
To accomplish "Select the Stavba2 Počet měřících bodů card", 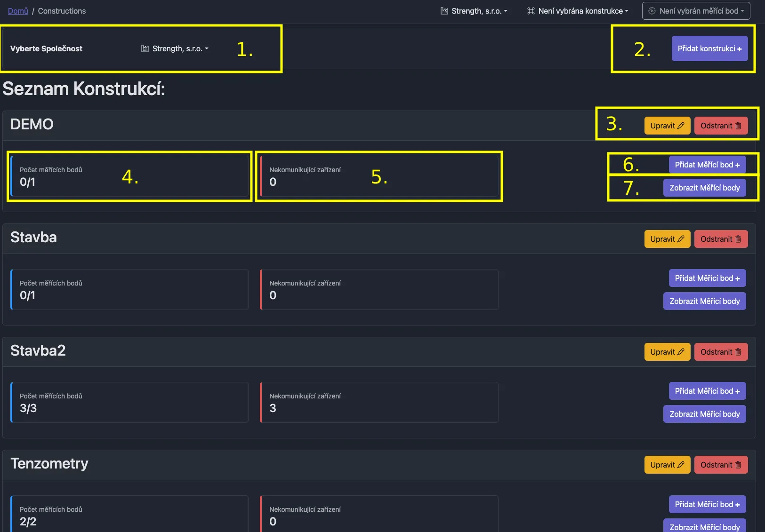I will (x=129, y=402).
